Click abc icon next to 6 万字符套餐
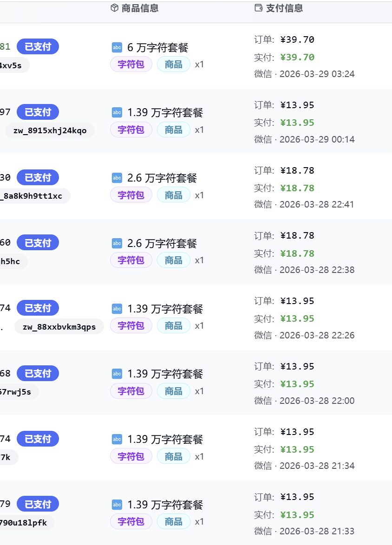 click(117, 47)
